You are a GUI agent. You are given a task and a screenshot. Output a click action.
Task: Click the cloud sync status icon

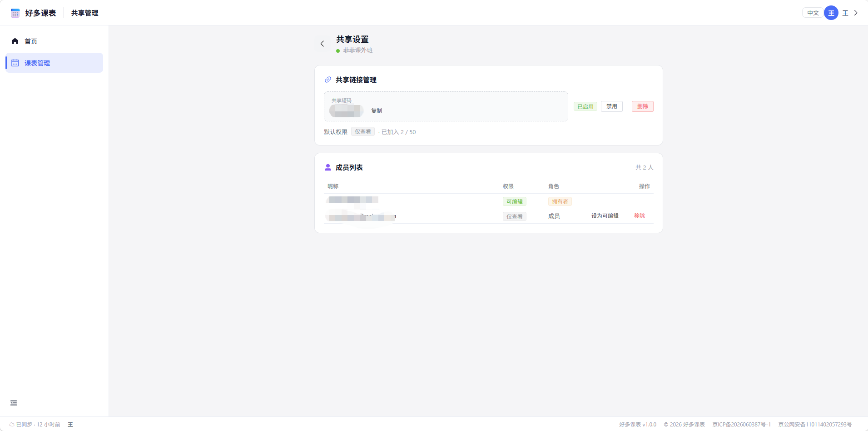click(12, 424)
